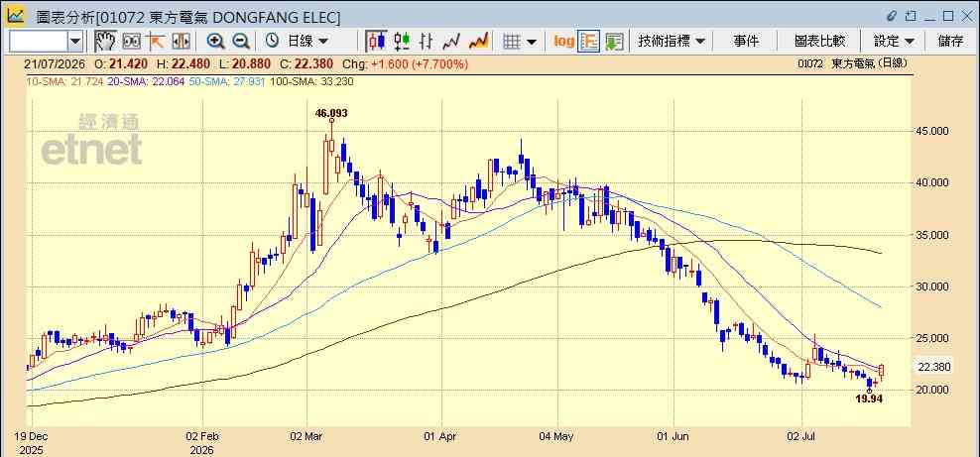Expand the grid lines dropdown arrow
980x457 pixels.
point(532,42)
